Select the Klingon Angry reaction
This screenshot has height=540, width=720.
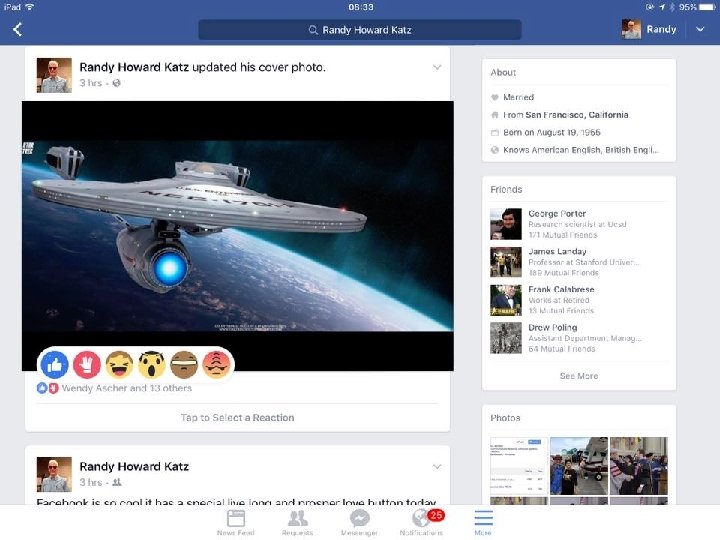(216, 365)
